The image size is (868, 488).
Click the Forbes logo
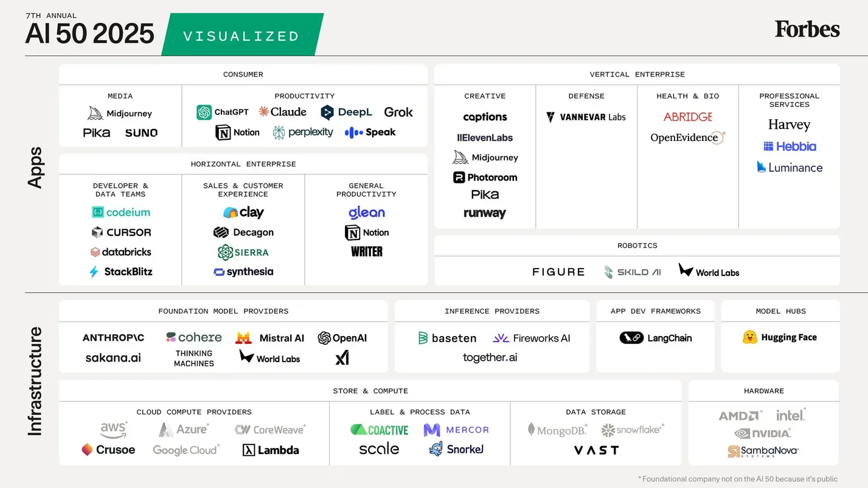pyautogui.click(x=807, y=29)
